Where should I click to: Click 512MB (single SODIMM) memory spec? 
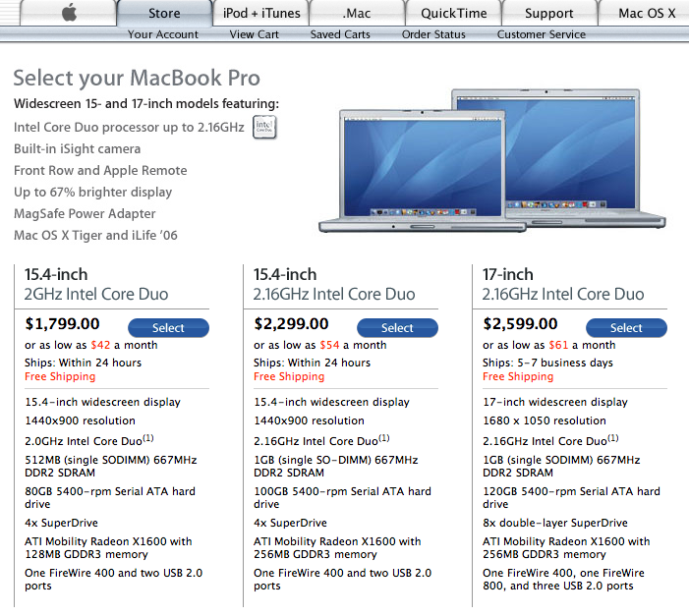(x=111, y=466)
